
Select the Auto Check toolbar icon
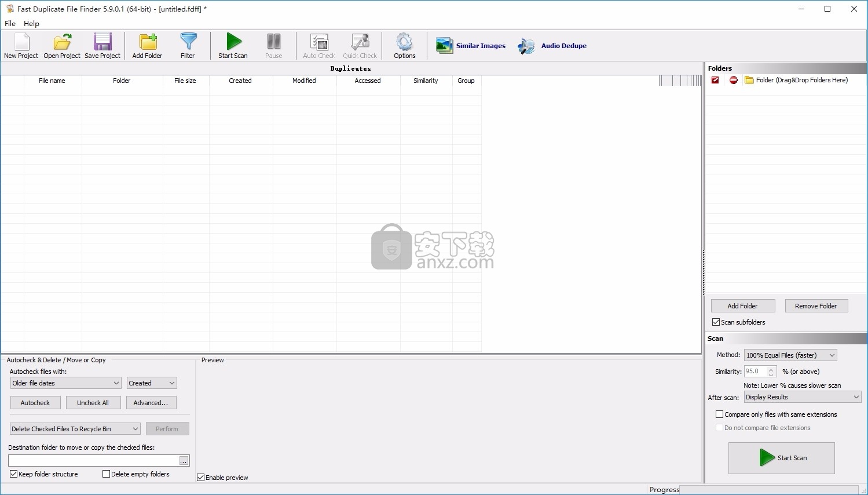pos(319,46)
